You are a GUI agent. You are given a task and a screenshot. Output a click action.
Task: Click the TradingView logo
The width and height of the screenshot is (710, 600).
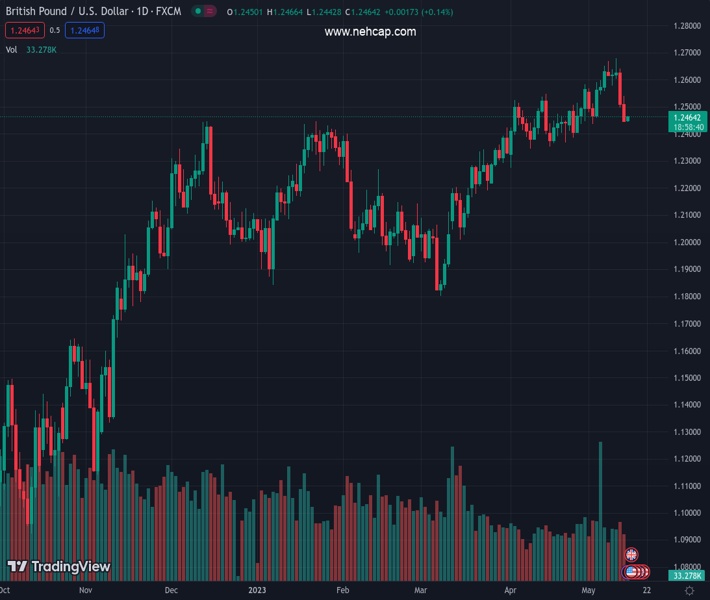pyautogui.click(x=58, y=567)
